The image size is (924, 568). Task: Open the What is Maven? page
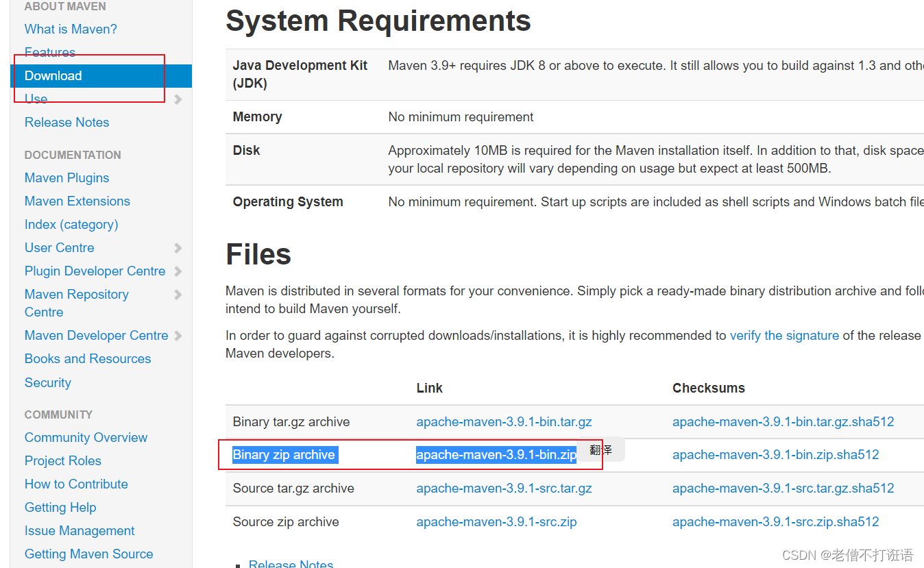click(71, 29)
